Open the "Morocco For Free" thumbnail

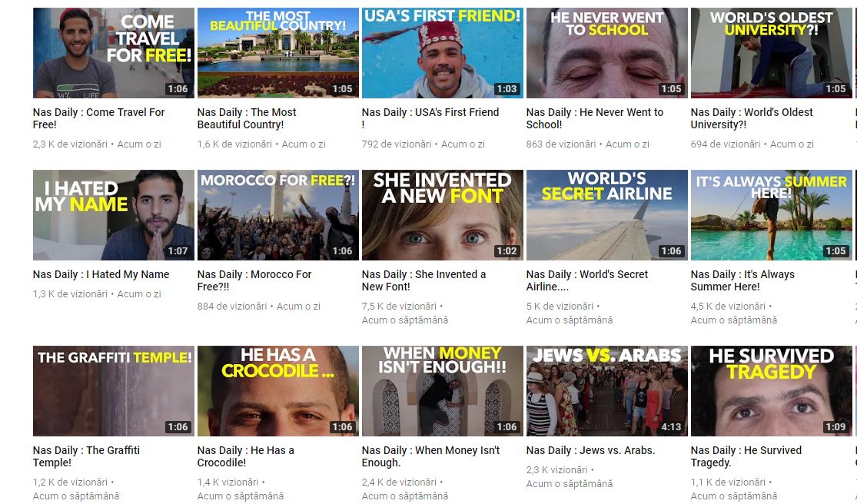click(277, 215)
